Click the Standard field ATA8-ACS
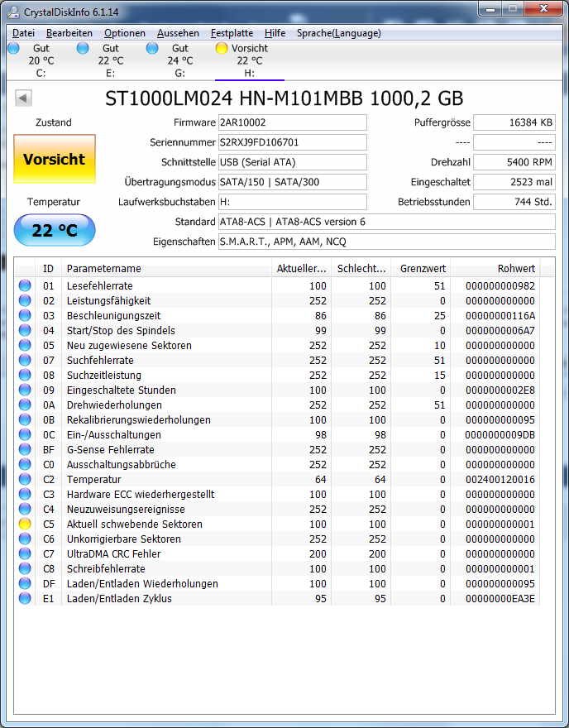 pos(386,222)
